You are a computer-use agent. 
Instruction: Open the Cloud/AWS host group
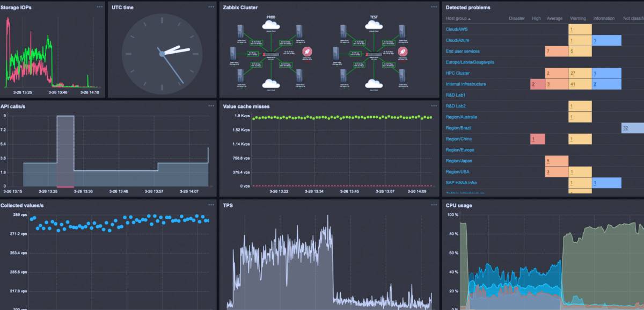coord(456,29)
